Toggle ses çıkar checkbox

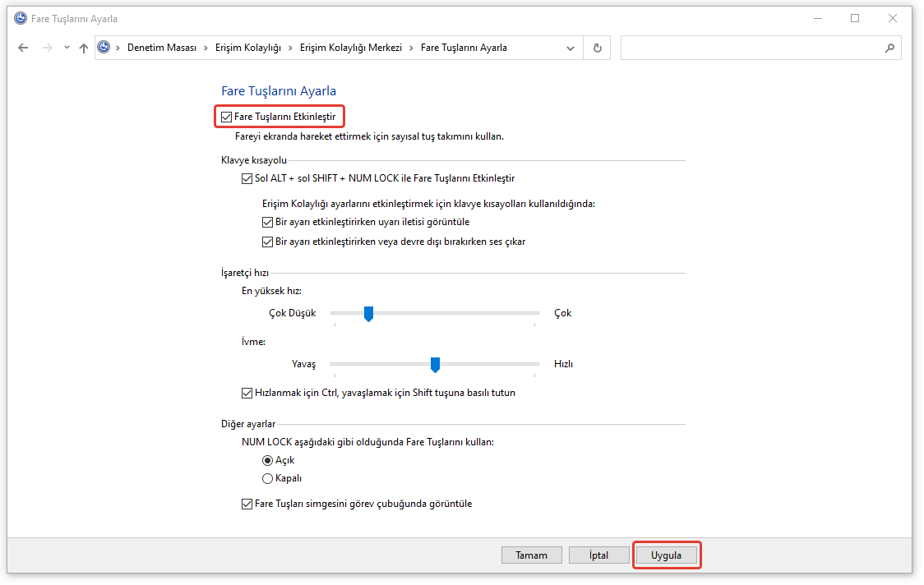tap(267, 242)
